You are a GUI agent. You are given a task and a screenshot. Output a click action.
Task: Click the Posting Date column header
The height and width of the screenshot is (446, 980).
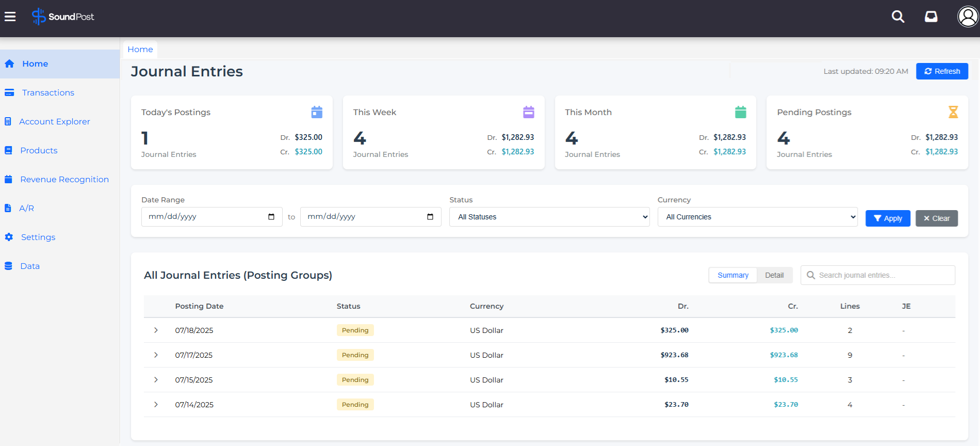[x=199, y=306]
